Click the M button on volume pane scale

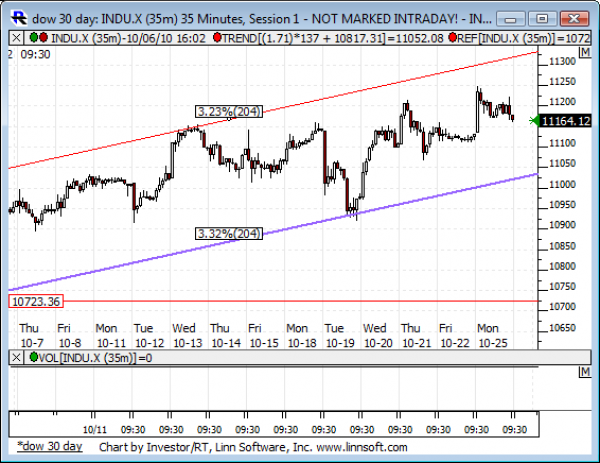tap(585, 372)
